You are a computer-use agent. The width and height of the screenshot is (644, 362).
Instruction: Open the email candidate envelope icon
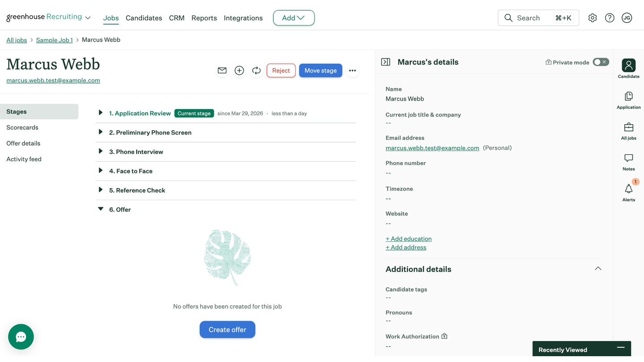222,71
